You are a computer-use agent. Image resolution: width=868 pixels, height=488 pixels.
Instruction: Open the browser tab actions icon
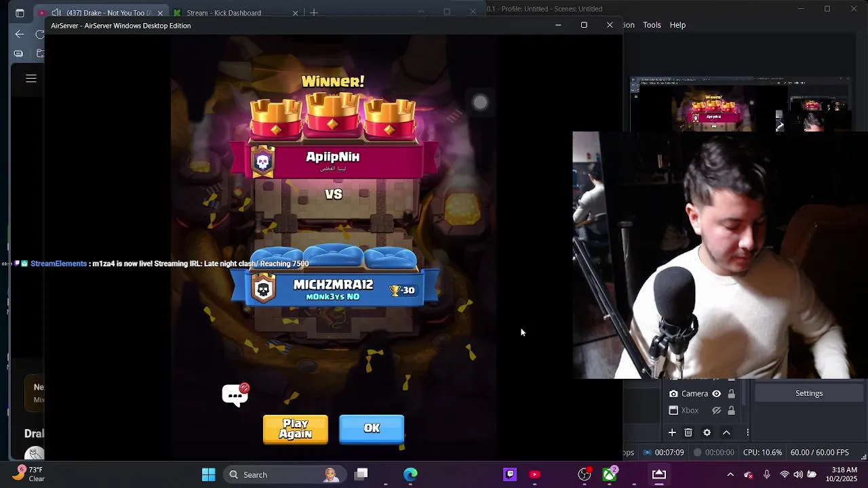coord(19,13)
